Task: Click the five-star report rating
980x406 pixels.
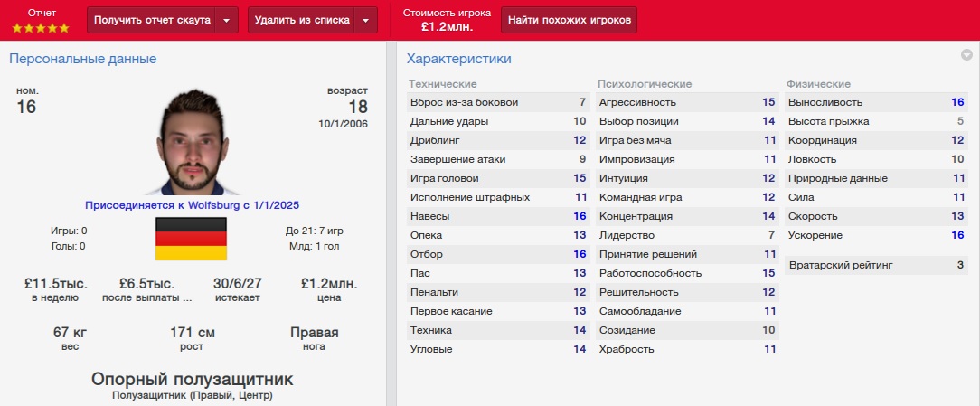Action: (41, 28)
